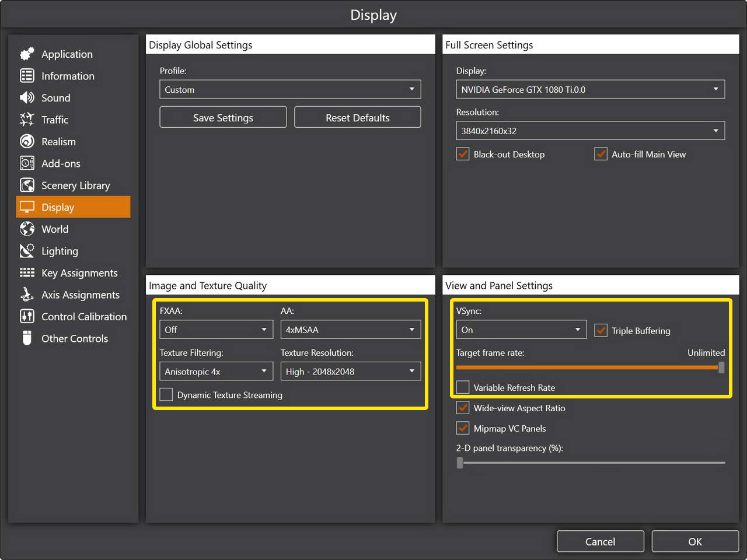This screenshot has width=747, height=560.
Task: Select the World globe icon
Action: click(x=27, y=229)
